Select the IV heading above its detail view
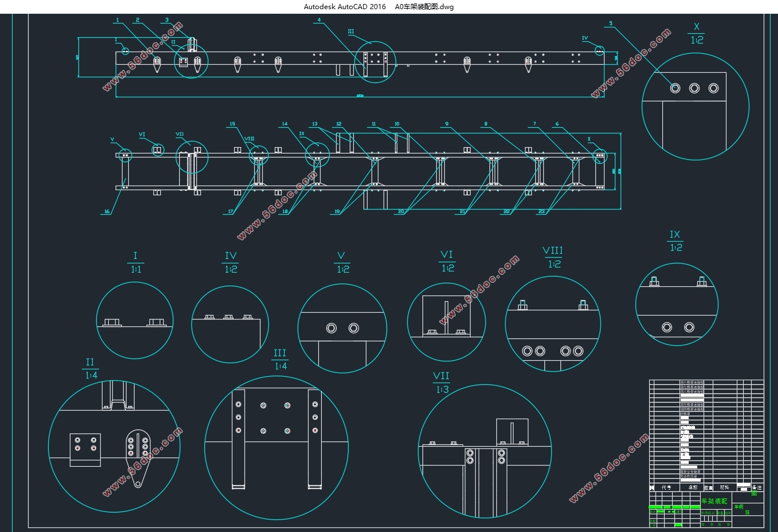 coord(231,256)
